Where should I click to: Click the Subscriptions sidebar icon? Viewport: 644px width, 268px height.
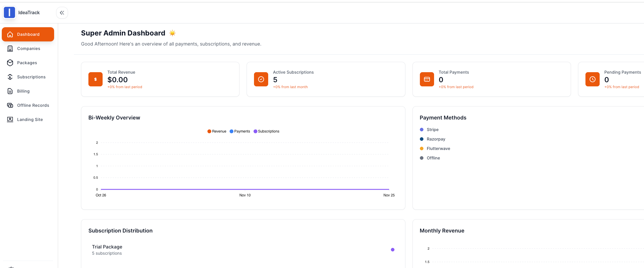tap(10, 77)
